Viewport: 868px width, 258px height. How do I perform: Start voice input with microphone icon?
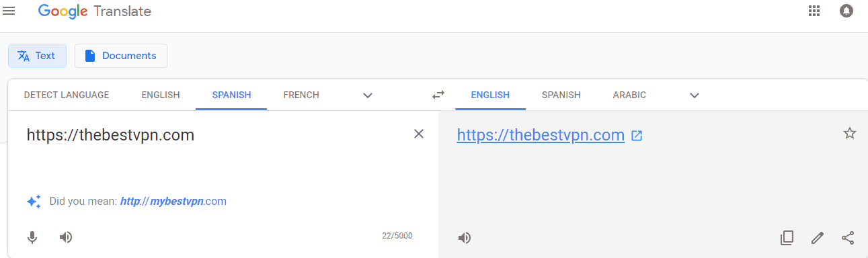[x=32, y=237]
